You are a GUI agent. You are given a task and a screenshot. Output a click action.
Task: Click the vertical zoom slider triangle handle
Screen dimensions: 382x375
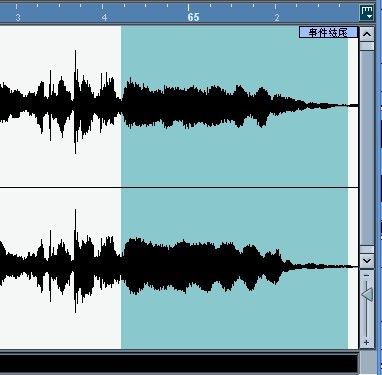pyautogui.click(x=367, y=295)
